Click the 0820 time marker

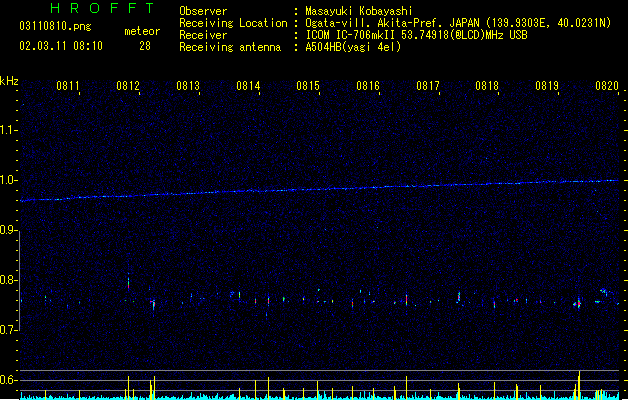[607, 86]
